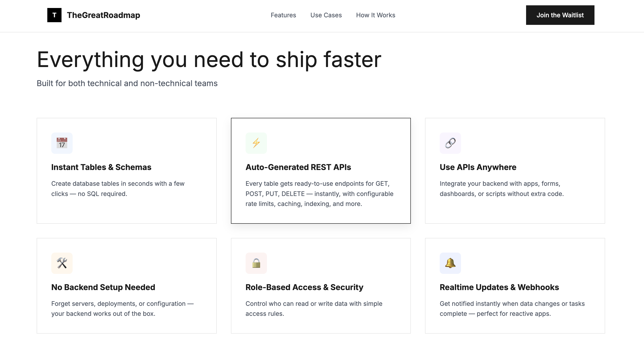The width and height of the screenshot is (644, 352).
Task: Click the hammer and wrench icon for No Backend Setup
Action: (62, 263)
